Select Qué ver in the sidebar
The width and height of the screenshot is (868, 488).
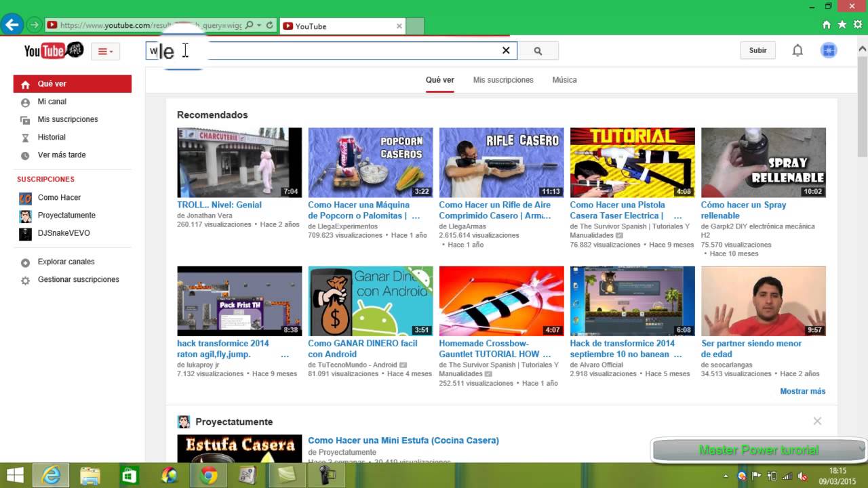(73, 84)
